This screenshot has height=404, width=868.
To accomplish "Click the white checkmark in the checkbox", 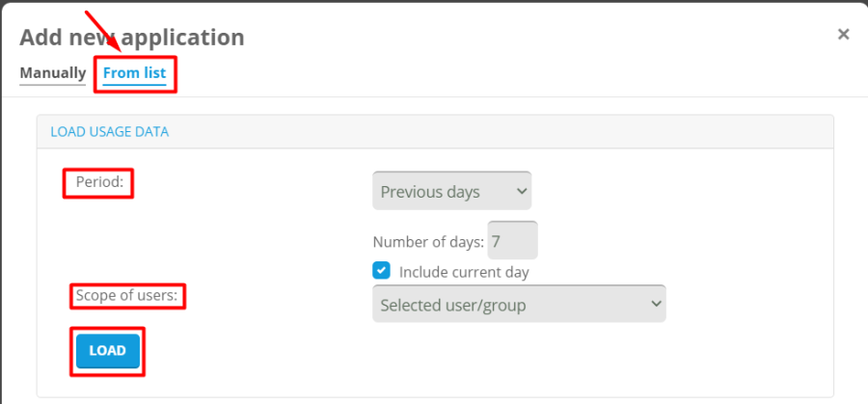I will pos(382,271).
